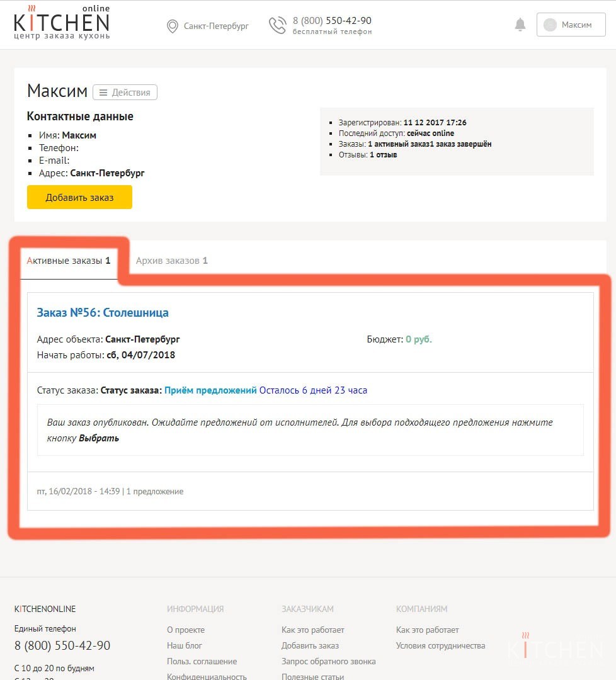Screen dimensions: 616x680
Task: Switch to the Активные заказы tab
Action: pyautogui.click(x=69, y=261)
